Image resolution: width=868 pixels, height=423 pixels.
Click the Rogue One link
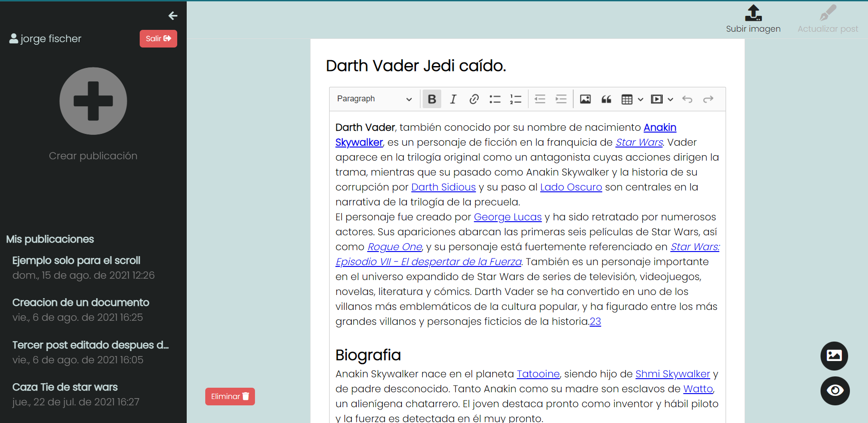coord(395,247)
